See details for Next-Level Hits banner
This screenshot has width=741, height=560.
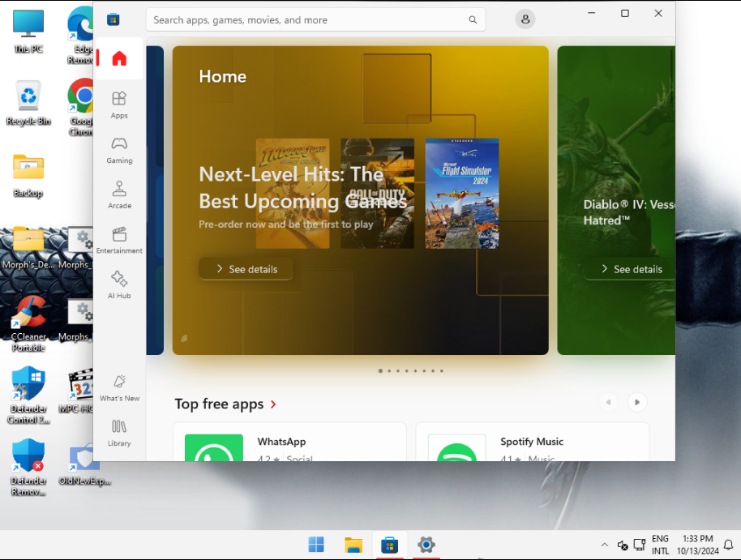click(246, 269)
